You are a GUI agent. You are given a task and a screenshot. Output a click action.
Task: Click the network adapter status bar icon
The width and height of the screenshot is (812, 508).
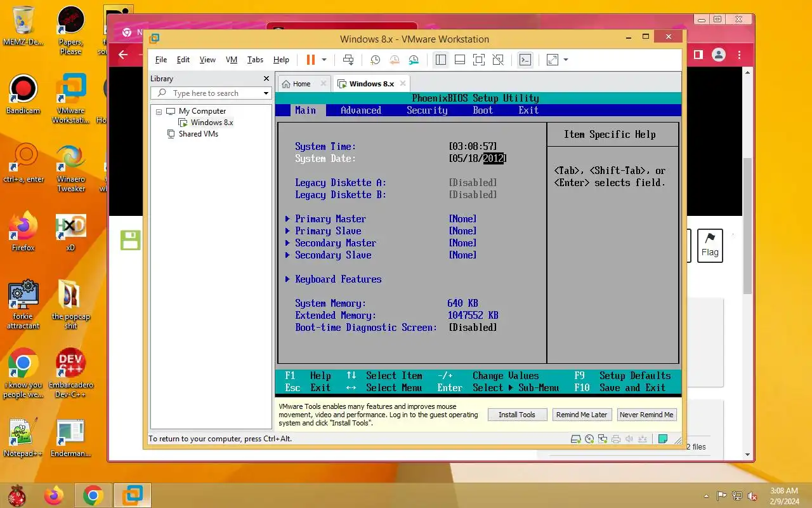point(603,439)
